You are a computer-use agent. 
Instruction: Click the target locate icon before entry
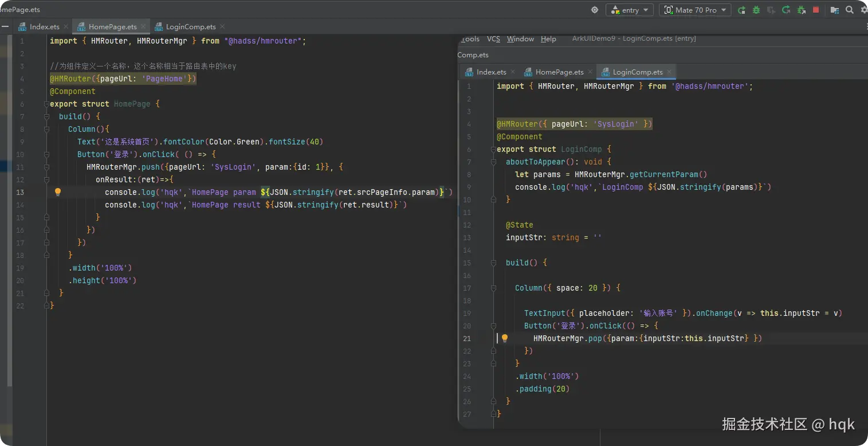(595, 10)
